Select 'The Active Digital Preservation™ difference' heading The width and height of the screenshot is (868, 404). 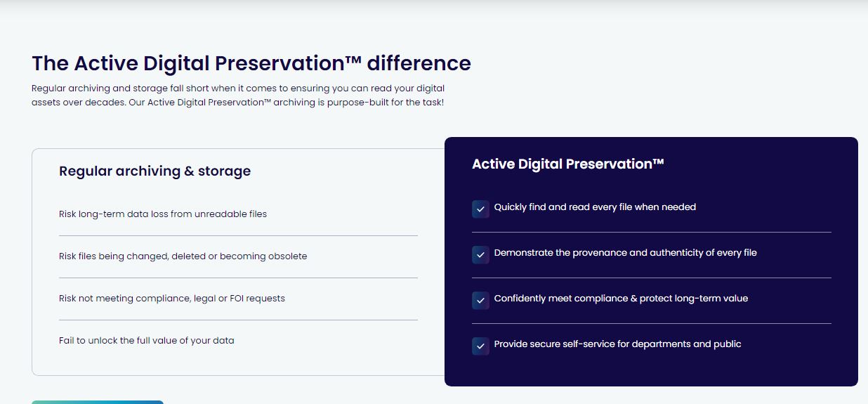251,63
